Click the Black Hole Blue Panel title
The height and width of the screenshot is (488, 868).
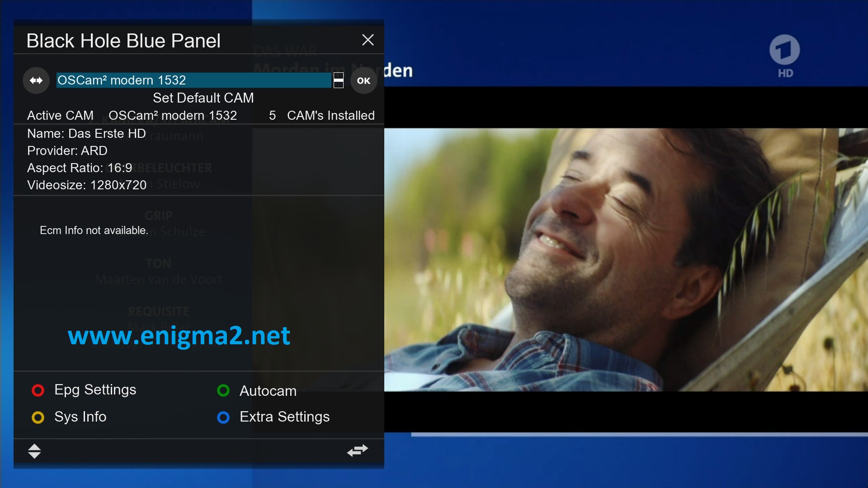[123, 41]
